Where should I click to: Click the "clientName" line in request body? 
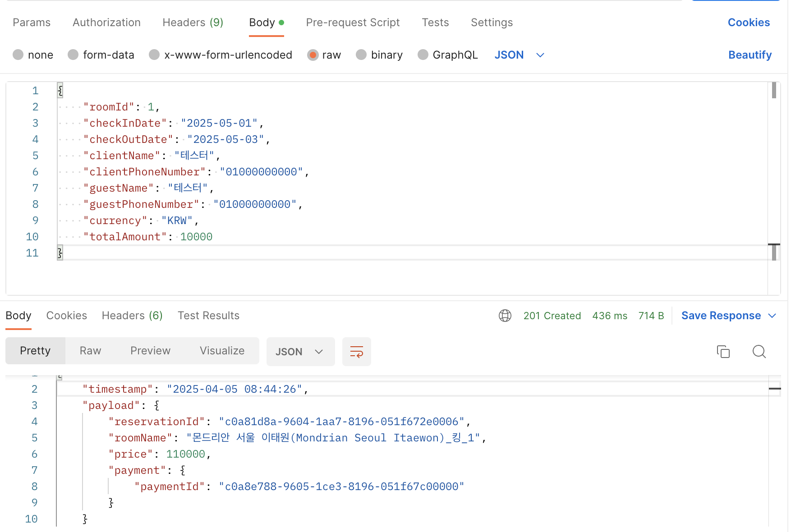[152, 156]
